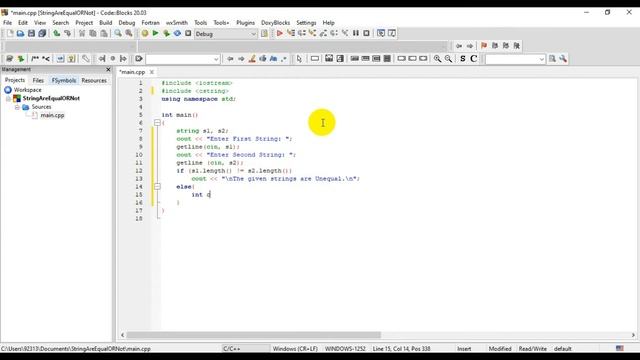Paste from clipboard toolbar icon
640x360 pixels.
(x=104, y=33)
